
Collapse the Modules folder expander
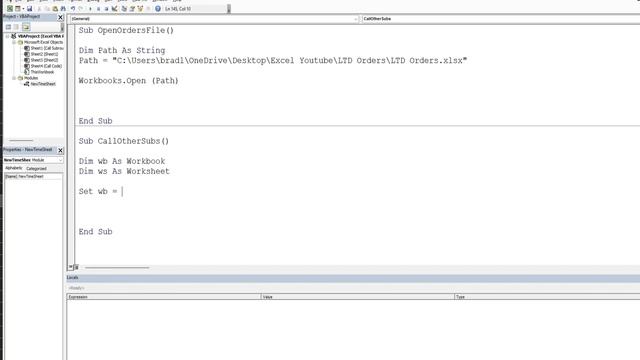click(x=13, y=78)
